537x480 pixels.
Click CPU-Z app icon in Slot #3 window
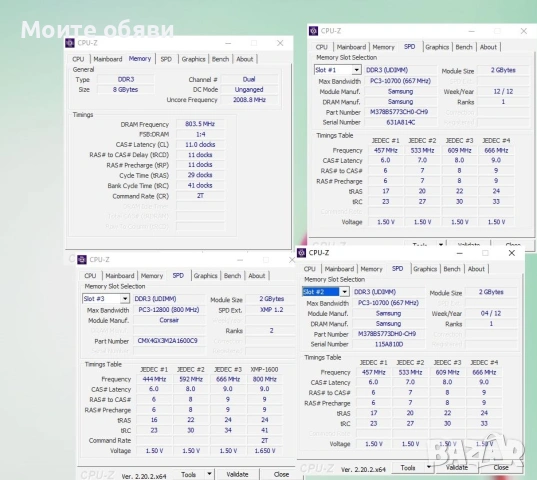[82, 260]
